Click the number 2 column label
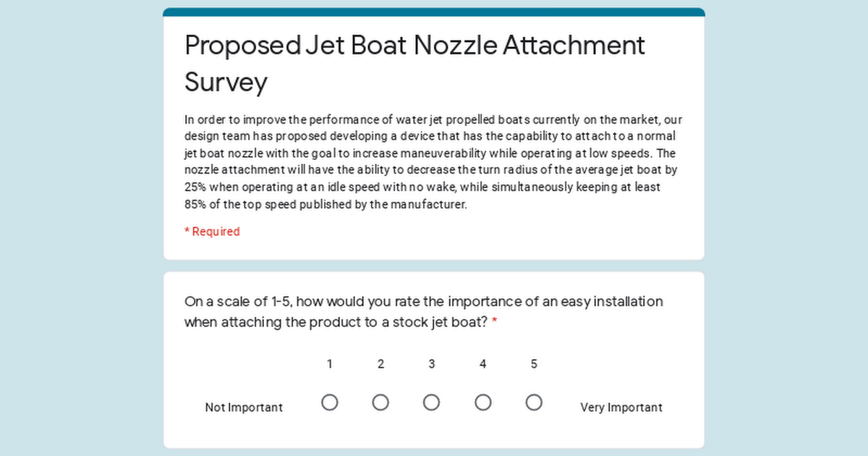The height and width of the screenshot is (456, 868). 380,364
